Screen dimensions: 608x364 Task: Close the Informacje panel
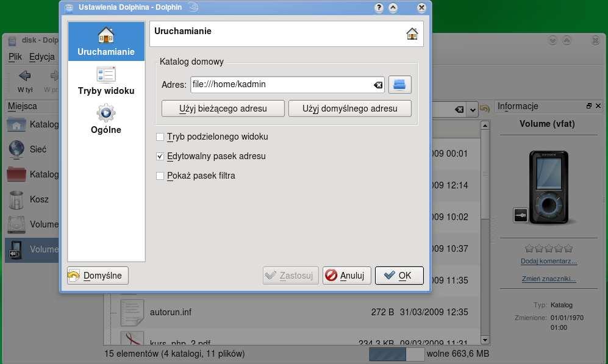pos(598,106)
